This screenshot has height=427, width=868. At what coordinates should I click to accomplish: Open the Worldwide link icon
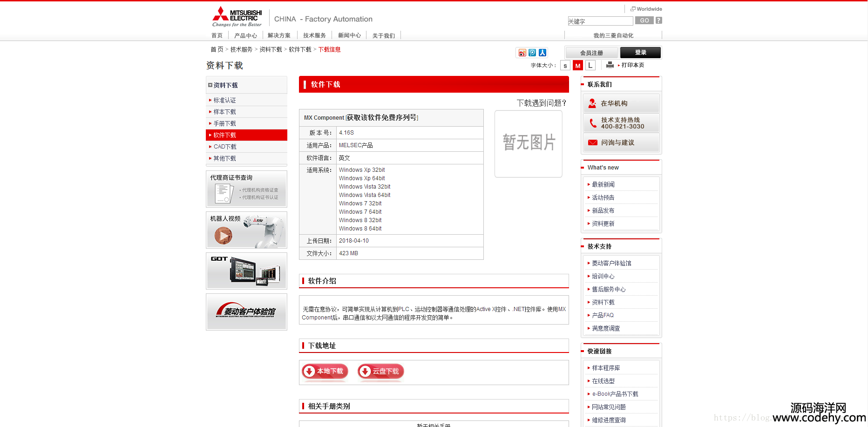(x=633, y=9)
